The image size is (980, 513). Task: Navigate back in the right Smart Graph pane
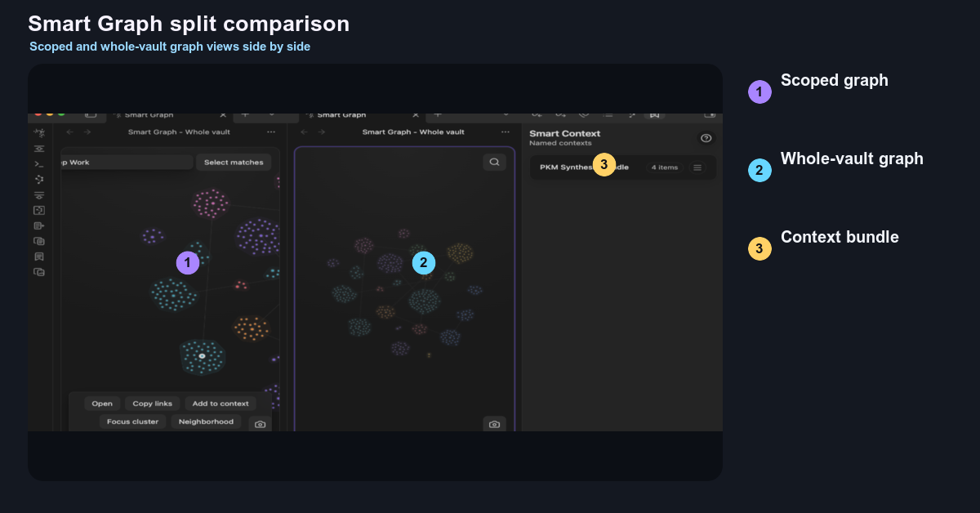(x=304, y=132)
